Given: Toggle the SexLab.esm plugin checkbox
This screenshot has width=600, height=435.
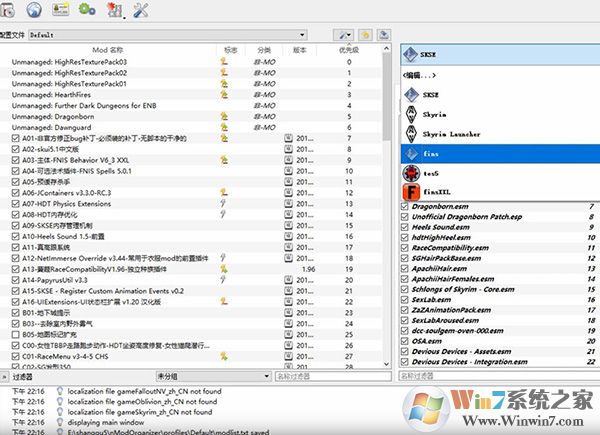Looking at the screenshot, I should (405, 299).
